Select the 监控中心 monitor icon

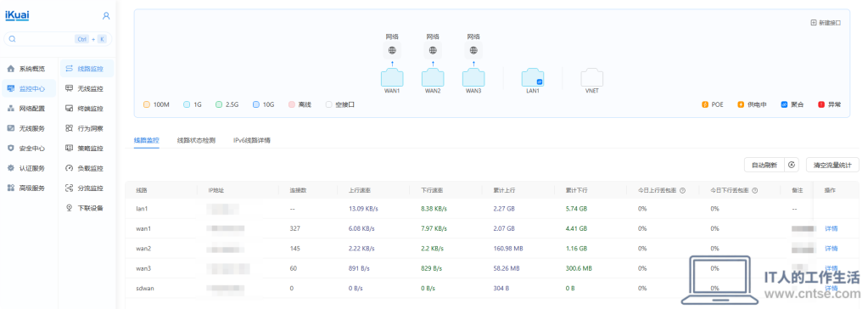pyautogui.click(x=10, y=88)
